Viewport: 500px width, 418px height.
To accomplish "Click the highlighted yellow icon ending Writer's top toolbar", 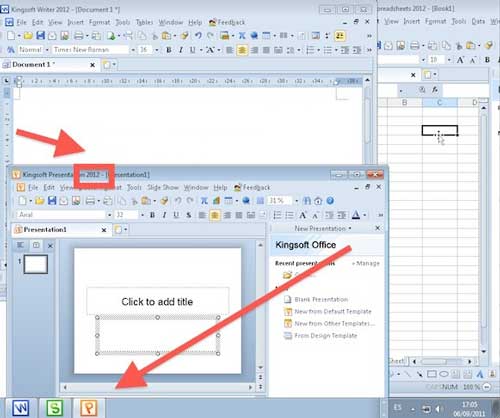I will pyautogui.click(x=340, y=36).
